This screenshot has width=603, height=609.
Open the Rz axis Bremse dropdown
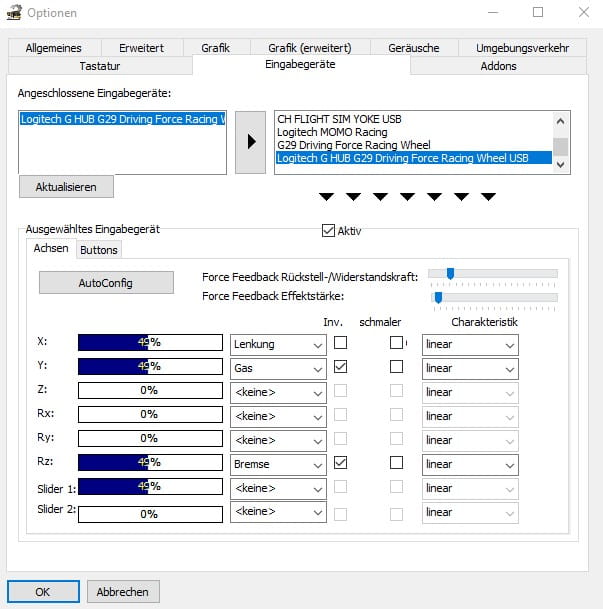tap(278, 465)
